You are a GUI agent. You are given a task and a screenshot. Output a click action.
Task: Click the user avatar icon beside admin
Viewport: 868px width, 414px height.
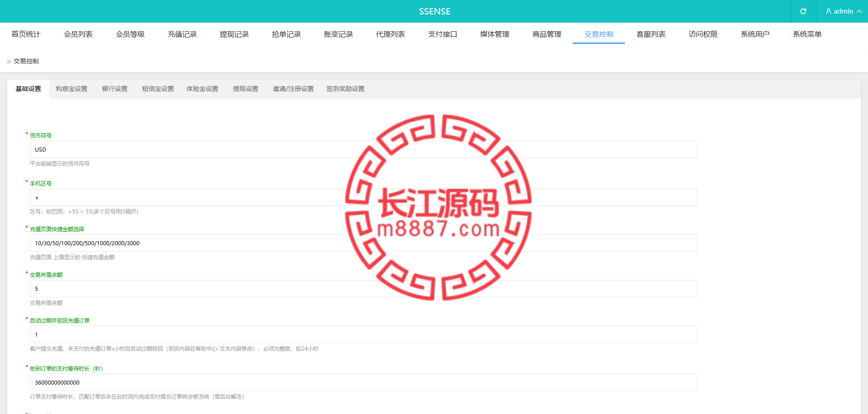pos(829,11)
